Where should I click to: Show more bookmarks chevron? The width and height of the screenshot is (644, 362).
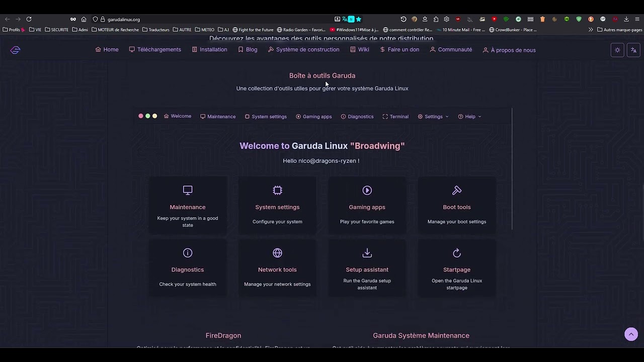(x=591, y=30)
